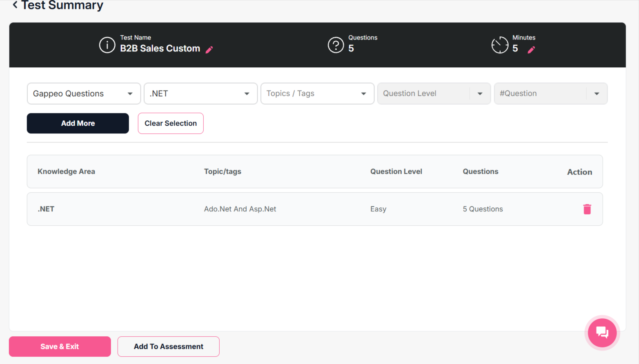Click the clock icon beside Minutes

tap(500, 45)
